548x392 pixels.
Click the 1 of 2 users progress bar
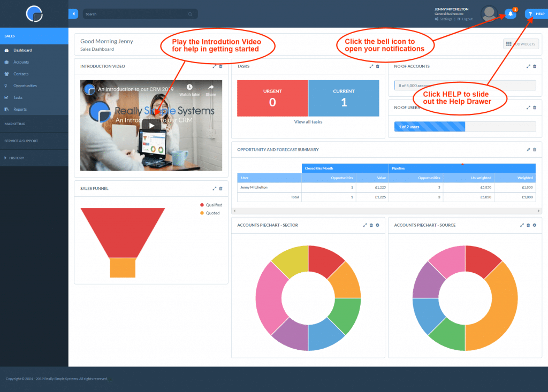pyautogui.click(x=429, y=126)
